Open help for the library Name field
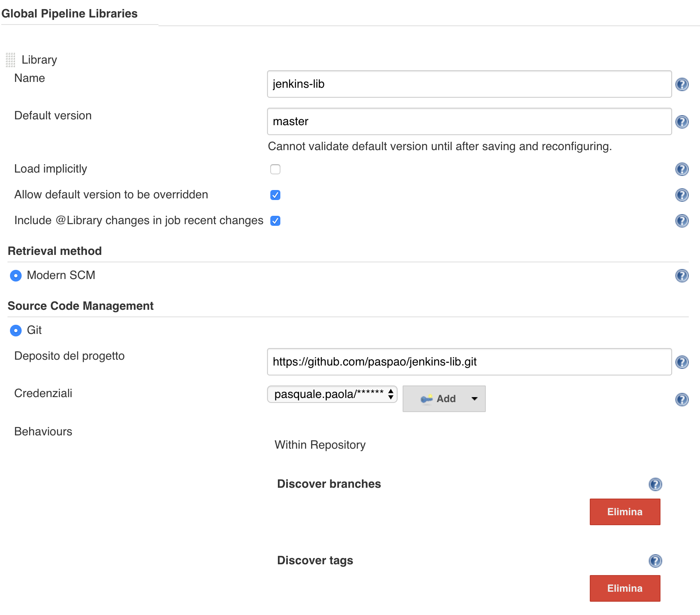Image resolution: width=700 pixels, height=615 pixels. pos(682,84)
